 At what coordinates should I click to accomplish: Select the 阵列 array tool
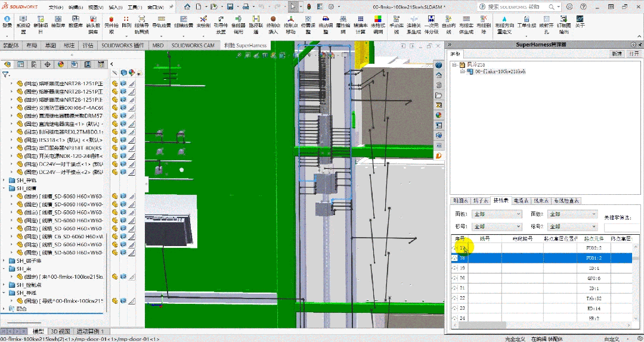click(x=126, y=22)
